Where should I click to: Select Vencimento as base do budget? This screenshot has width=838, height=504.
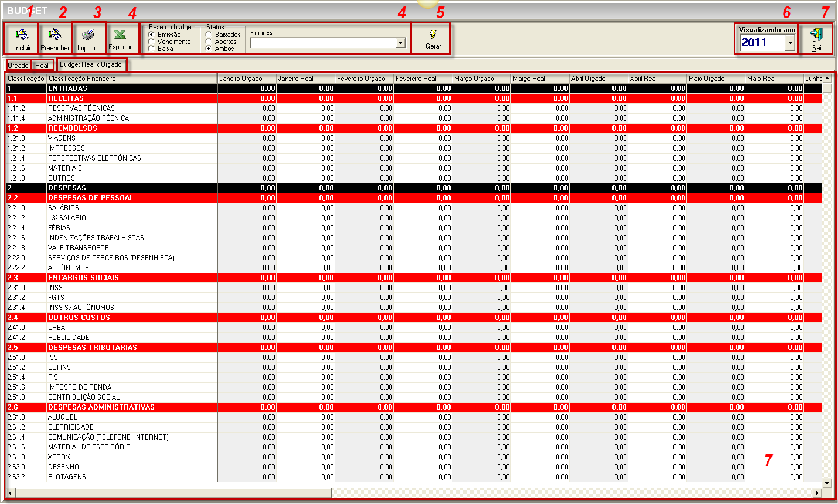(151, 42)
